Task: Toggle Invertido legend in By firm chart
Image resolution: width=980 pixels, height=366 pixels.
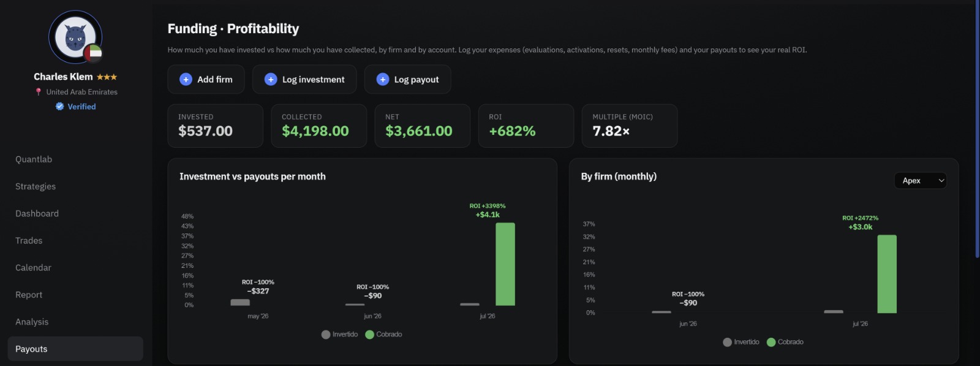Action: 741,342
